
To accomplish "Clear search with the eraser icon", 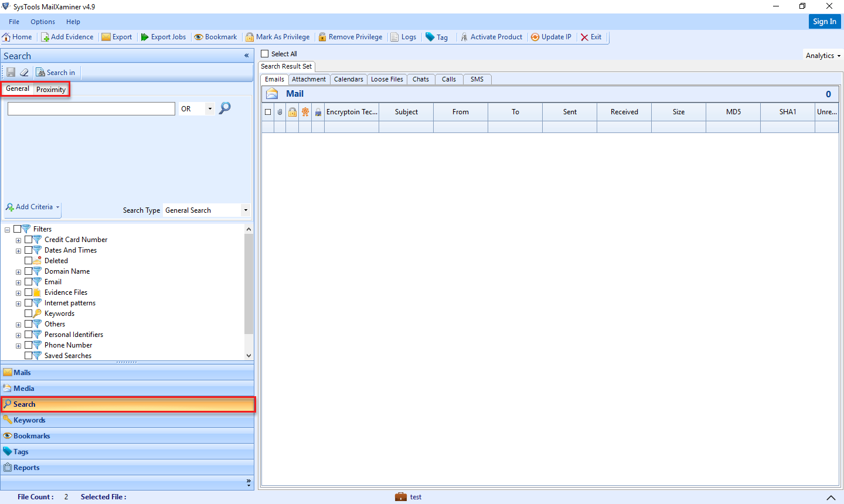I will click(24, 72).
